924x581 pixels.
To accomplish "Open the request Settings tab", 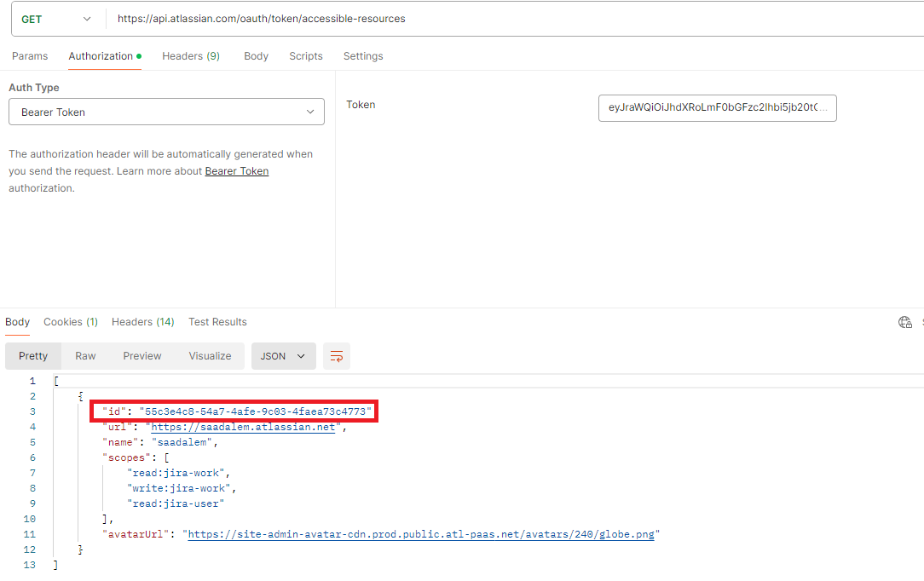I will click(x=363, y=55).
